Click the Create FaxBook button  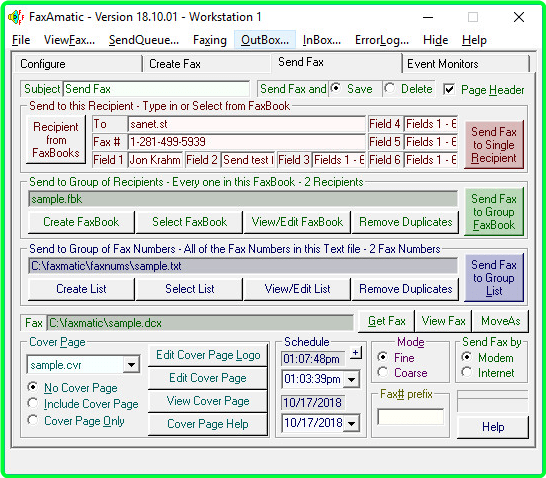tap(81, 222)
